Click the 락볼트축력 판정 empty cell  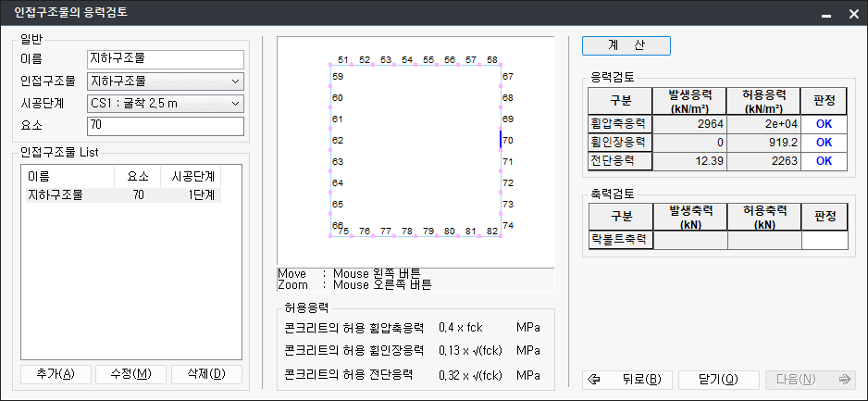pos(824,241)
